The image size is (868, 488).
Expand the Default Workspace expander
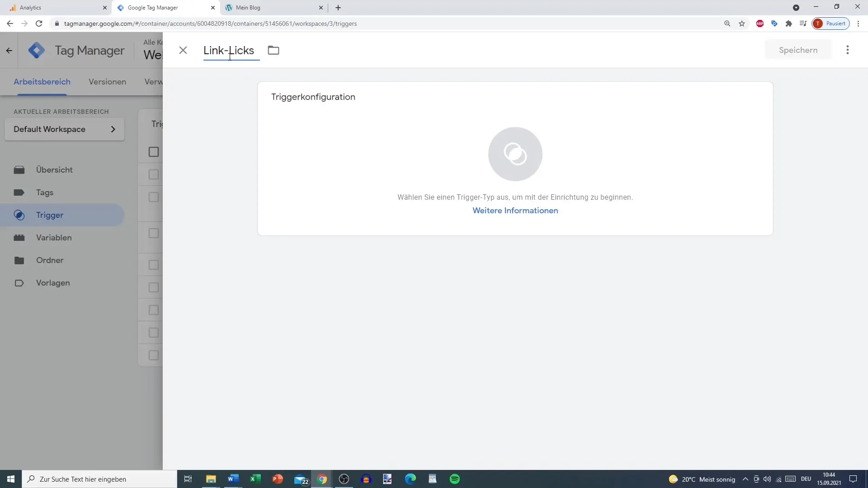113,129
